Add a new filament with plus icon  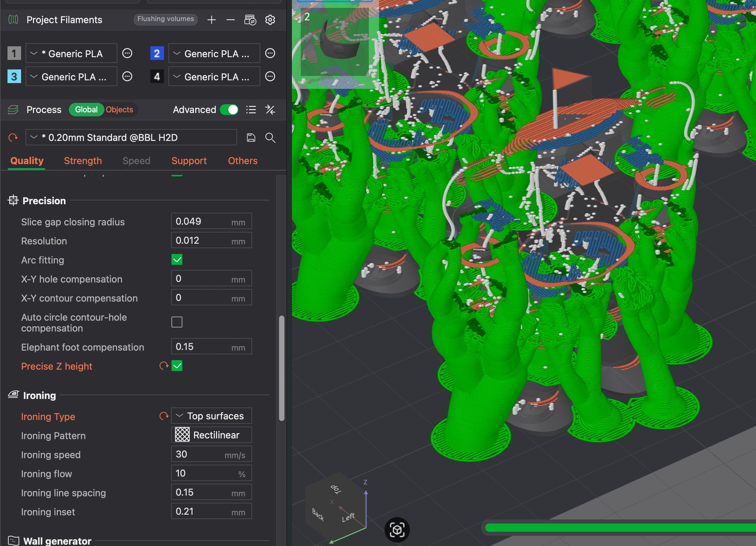211,20
